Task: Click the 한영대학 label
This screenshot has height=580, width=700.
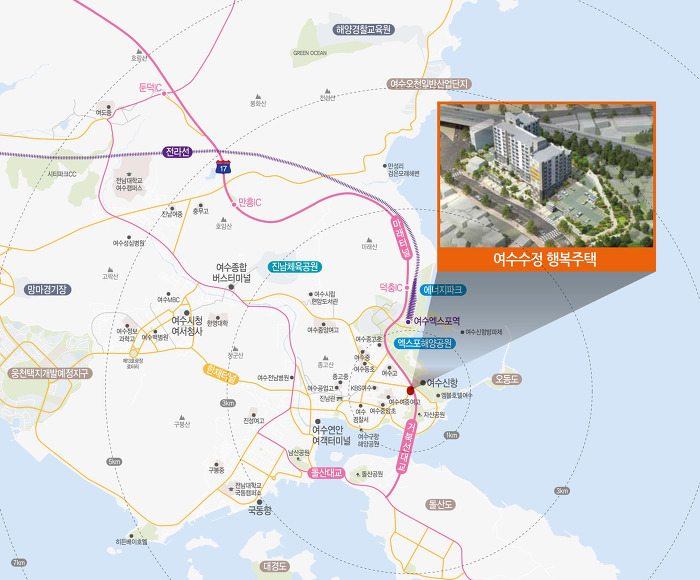Action: click(x=218, y=323)
